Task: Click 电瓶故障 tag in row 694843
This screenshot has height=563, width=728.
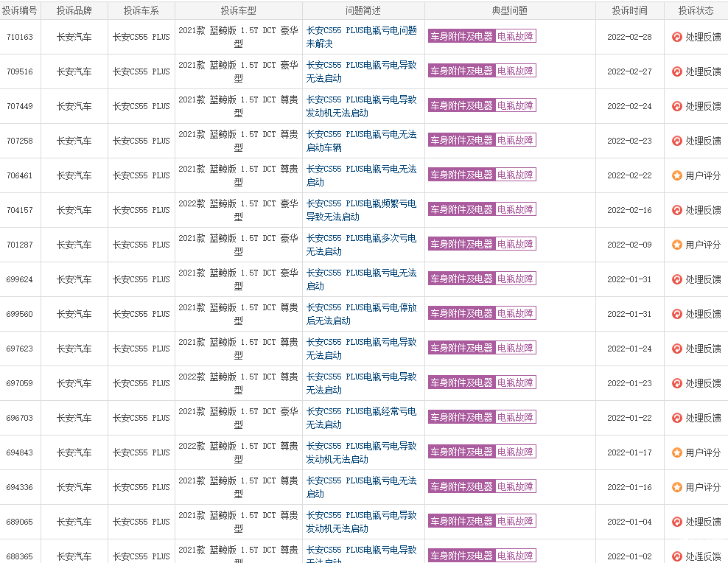Action: point(515,452)
